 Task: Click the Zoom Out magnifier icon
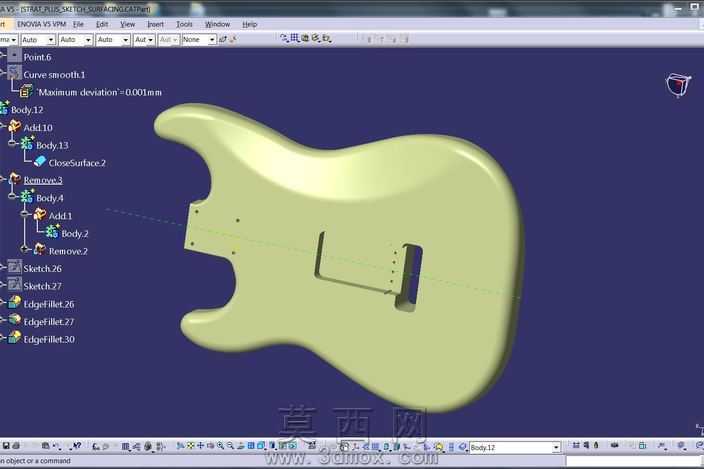pos(230,446)
